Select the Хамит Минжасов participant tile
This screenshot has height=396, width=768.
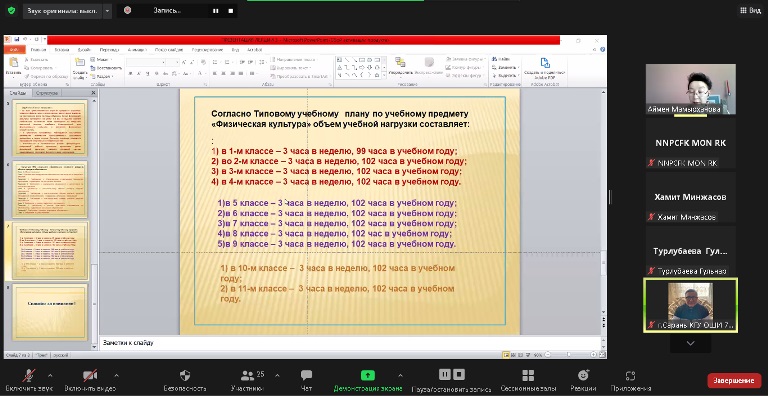tap(691, 197)
